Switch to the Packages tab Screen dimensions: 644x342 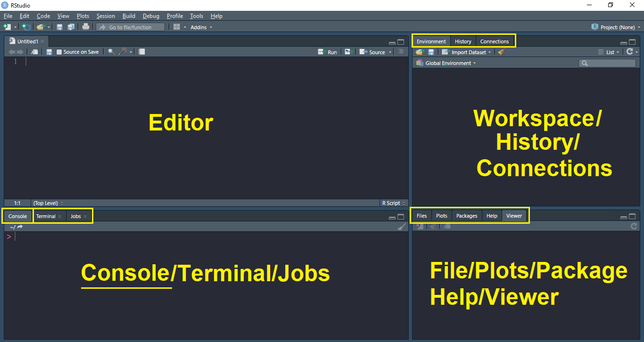pos(467,216)
